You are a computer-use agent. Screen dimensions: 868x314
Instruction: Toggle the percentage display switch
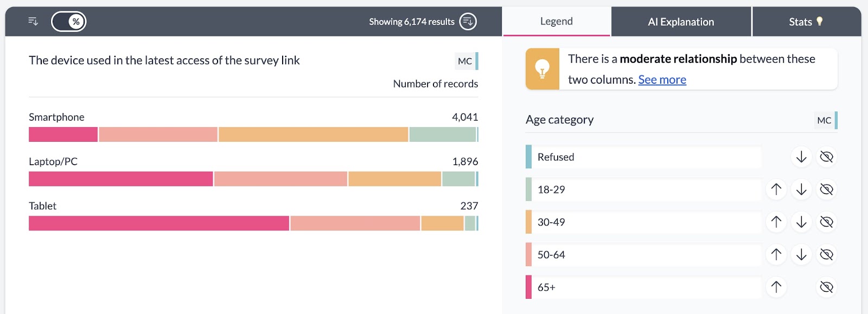pos(69,22)
